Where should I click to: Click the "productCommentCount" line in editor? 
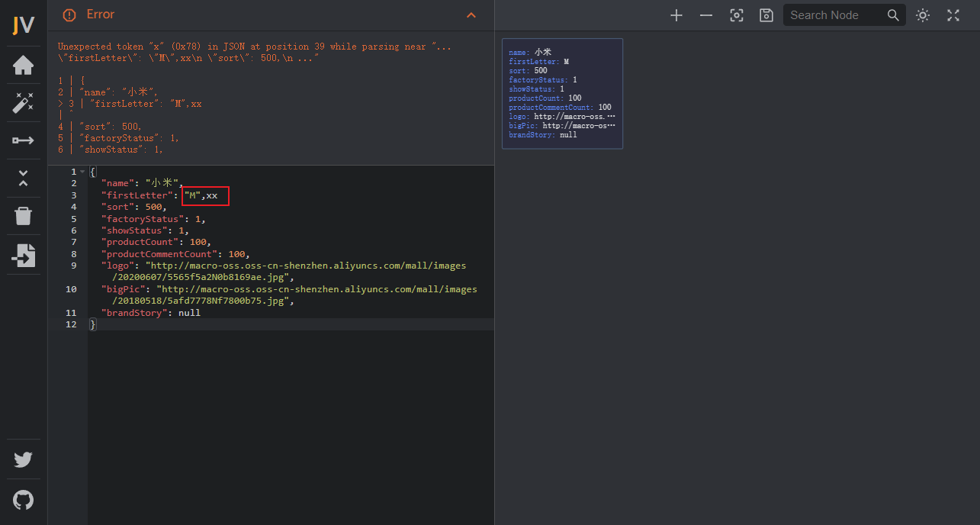click(x=175, y=254)
